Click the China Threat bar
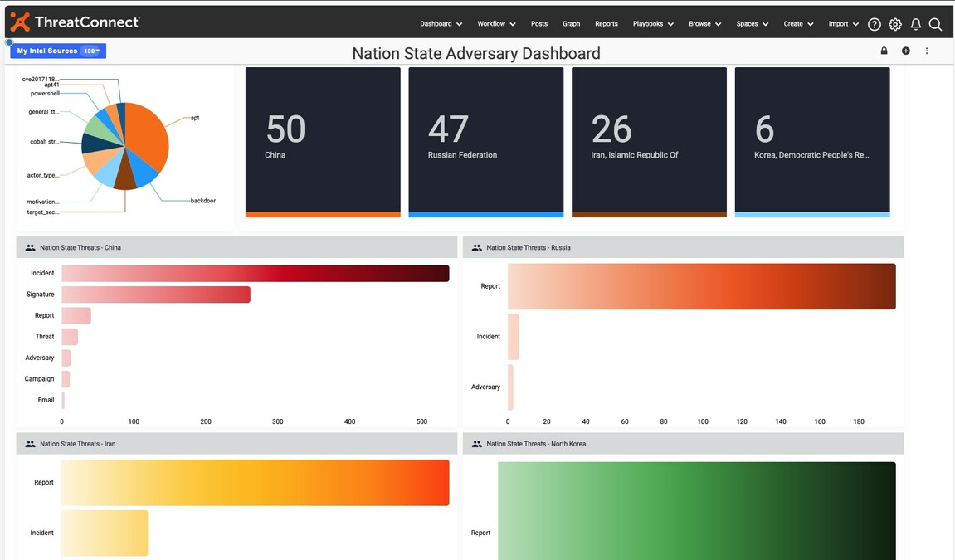The image size is (955, 560). click(x=70, y=337)
